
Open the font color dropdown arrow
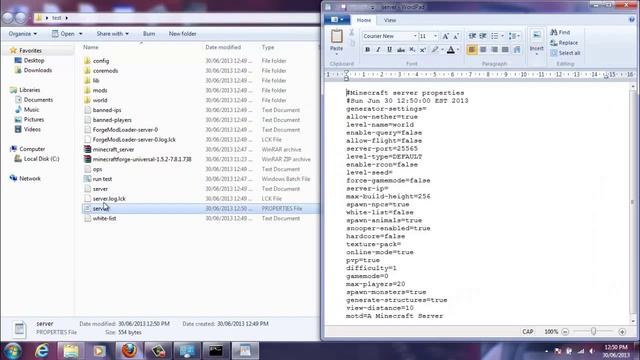(x=458, y=50)
